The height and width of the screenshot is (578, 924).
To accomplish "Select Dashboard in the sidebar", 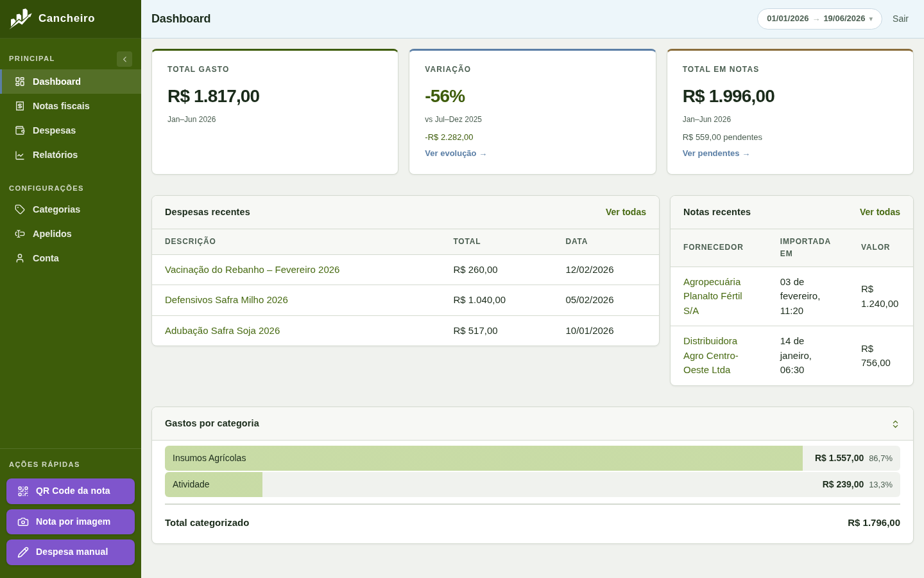I will 71,82.
